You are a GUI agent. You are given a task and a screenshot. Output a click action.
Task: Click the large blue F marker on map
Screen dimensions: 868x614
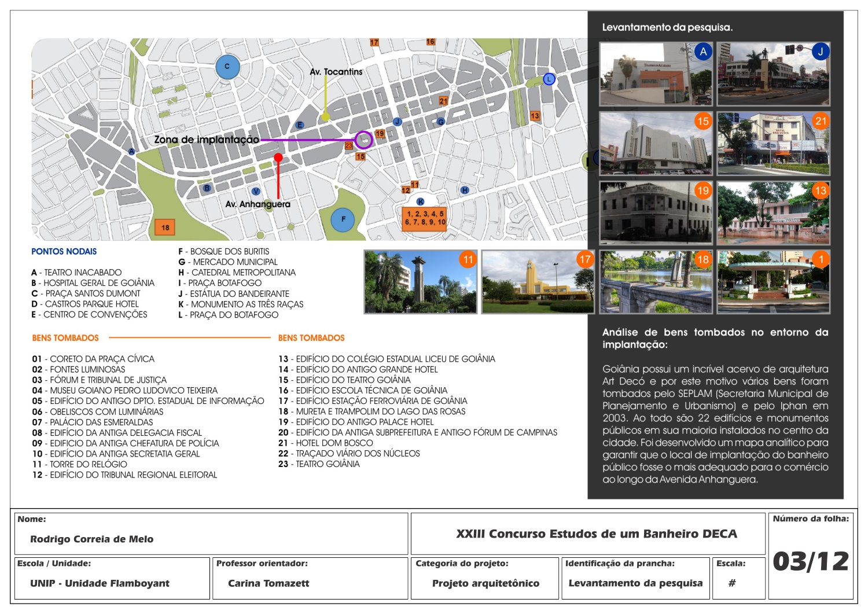click(343, 219)
